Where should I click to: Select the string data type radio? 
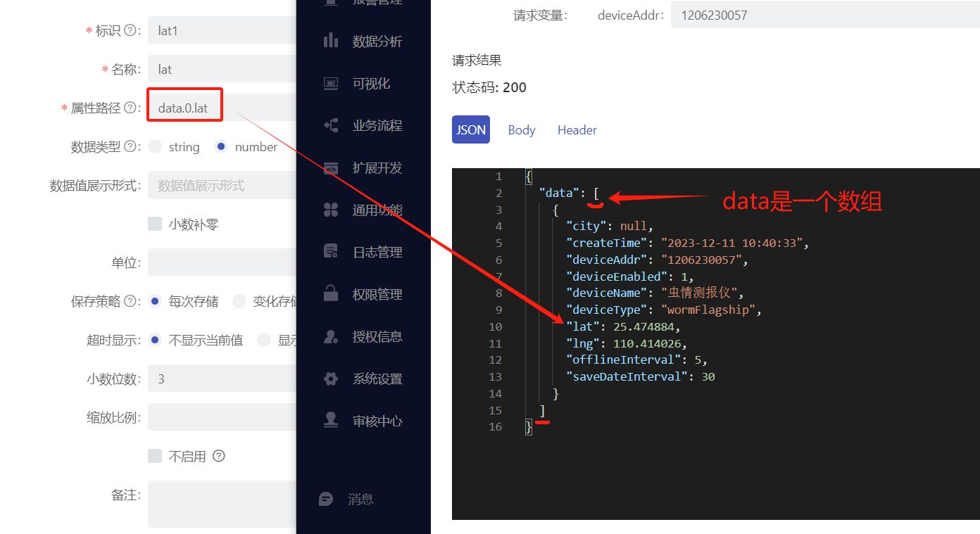tap(155, 147)
